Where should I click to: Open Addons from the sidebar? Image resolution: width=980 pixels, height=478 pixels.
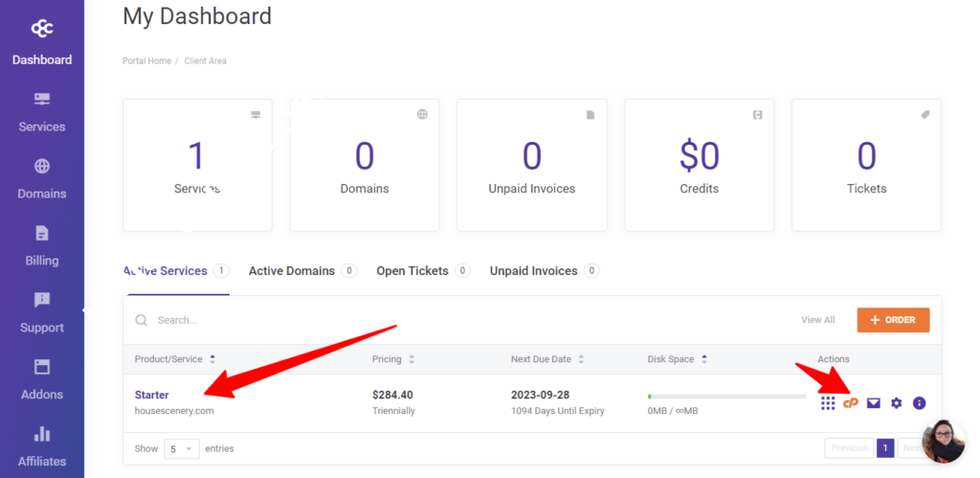point(42,380)
